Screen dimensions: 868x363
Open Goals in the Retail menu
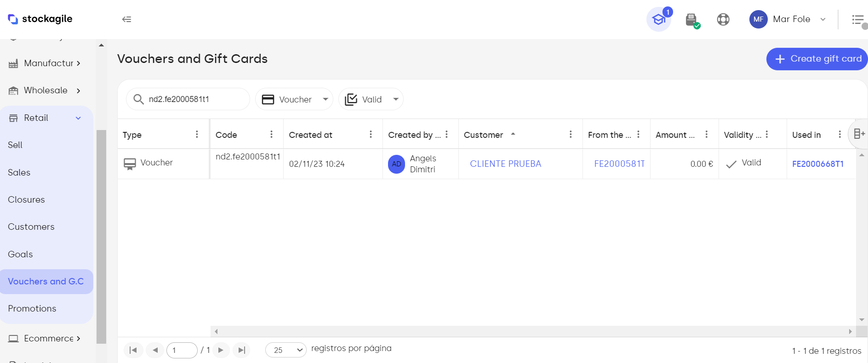[20, 254]
